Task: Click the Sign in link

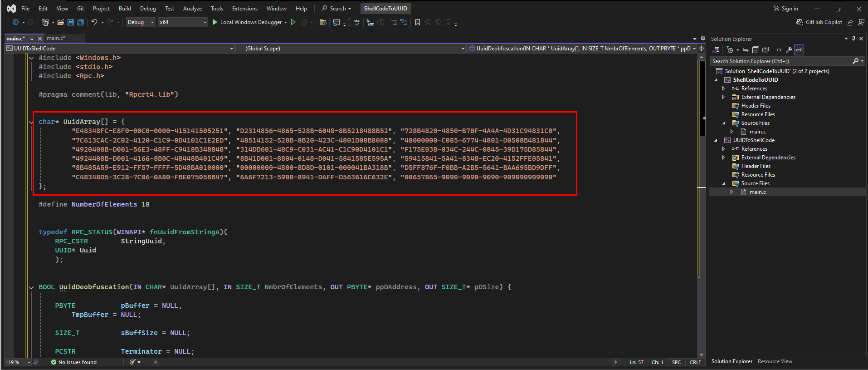Action: (x=785, y=9)
